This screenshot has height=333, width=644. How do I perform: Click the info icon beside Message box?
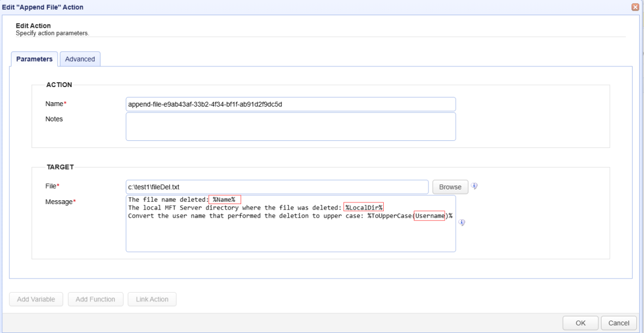tap(461, 222)
